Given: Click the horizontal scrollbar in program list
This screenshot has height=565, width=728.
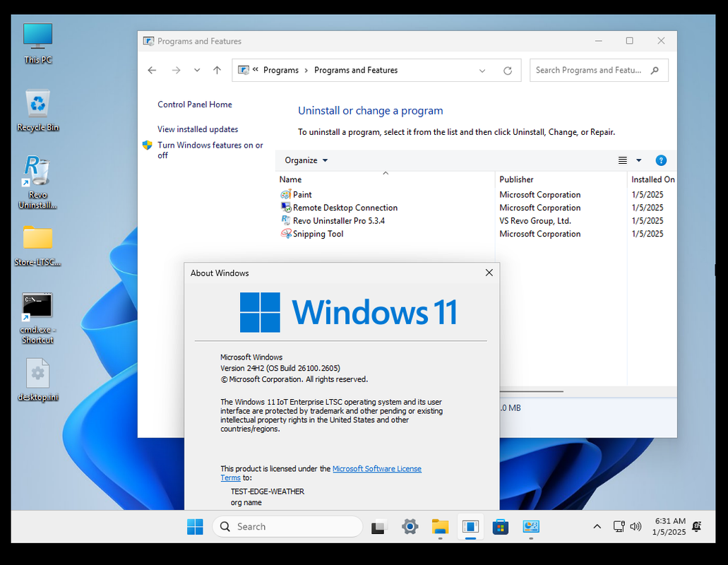Looking at the screenshot, I should [532, 391].
